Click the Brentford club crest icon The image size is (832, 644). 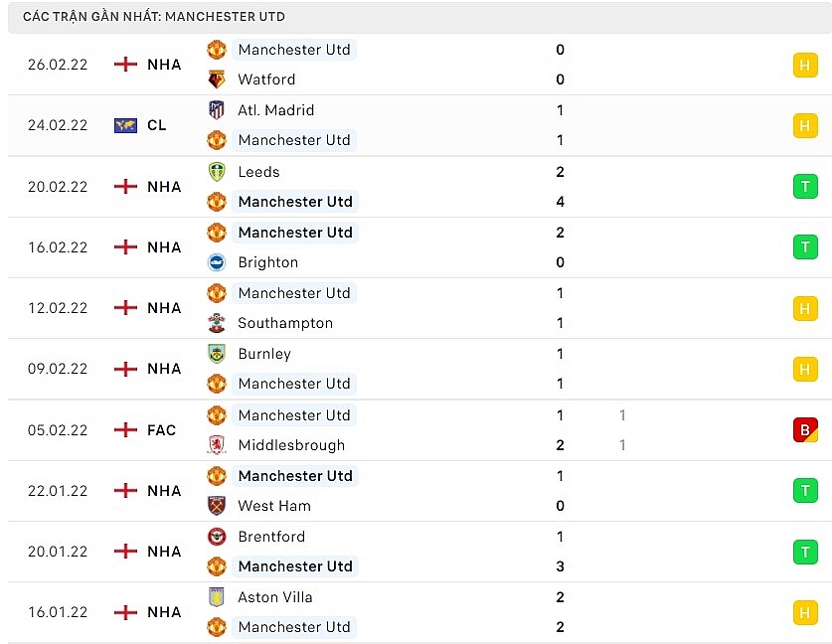217,537
